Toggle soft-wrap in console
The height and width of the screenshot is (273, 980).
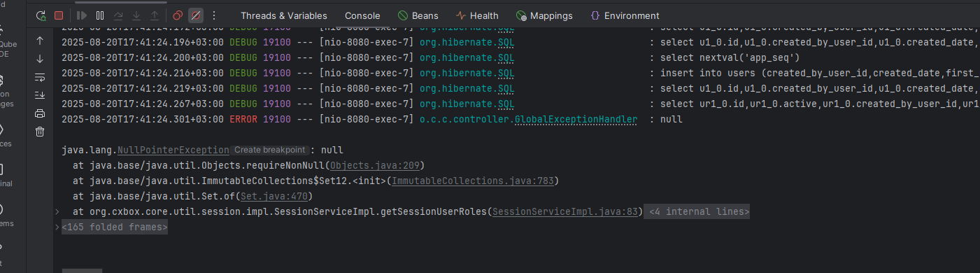(x=40, y=77)
